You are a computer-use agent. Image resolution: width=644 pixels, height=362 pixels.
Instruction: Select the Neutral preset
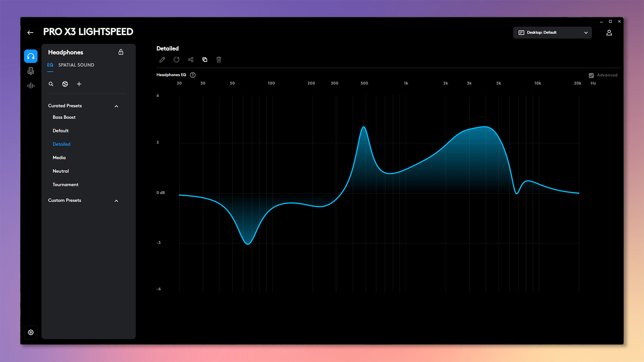pos(60,171)
